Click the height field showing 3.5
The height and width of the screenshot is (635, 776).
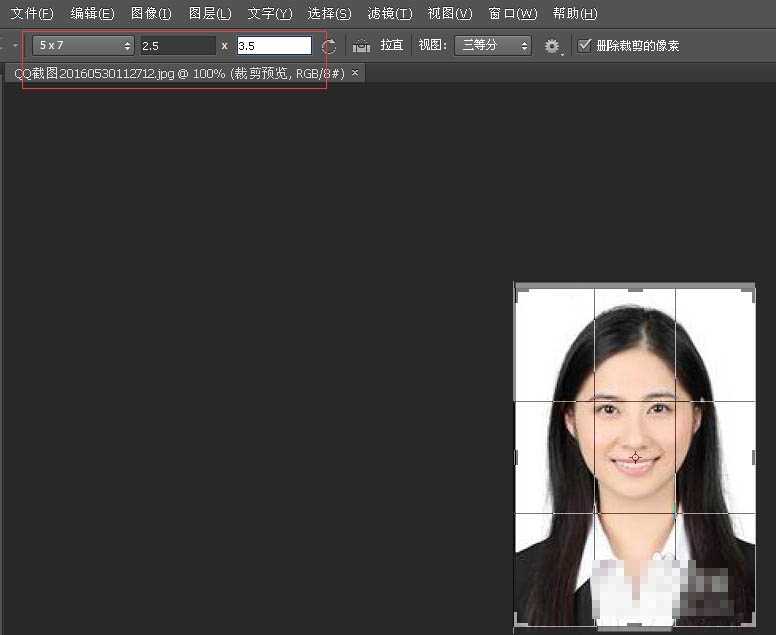tap(274, 46)
